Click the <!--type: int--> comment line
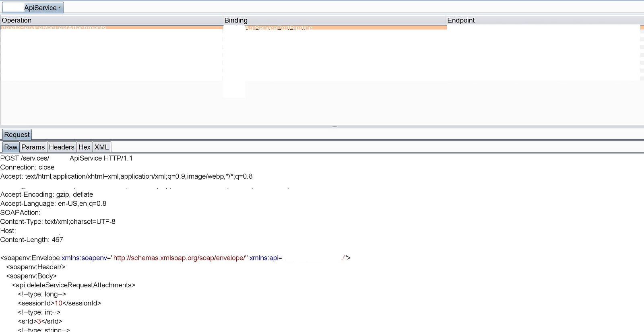Viewport: 644px width, 332px height. point(39,312)
